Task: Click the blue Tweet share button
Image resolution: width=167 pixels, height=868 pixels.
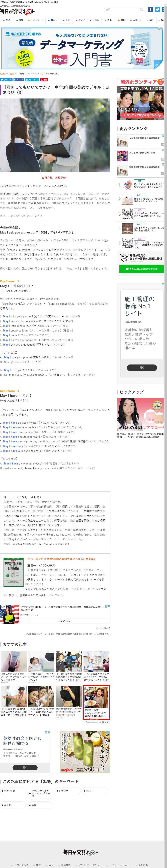Action: [x=6, y=80]
